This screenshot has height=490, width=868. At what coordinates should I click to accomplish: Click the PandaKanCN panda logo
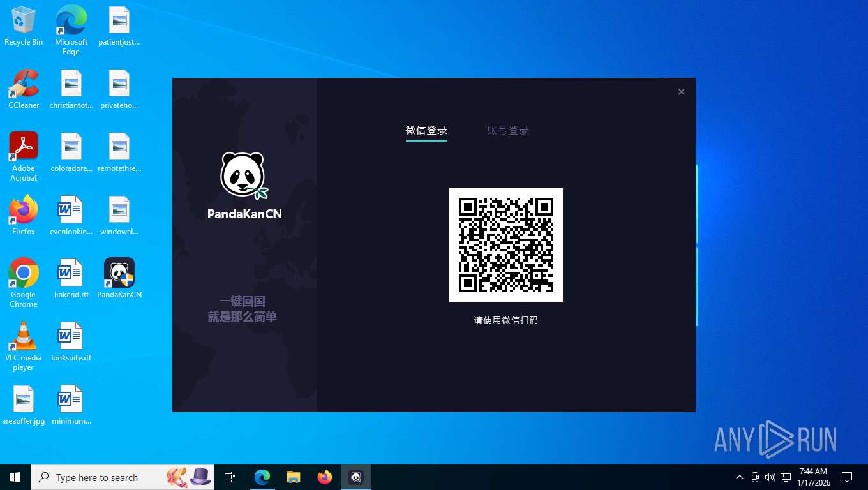click(x=244, y=176)
